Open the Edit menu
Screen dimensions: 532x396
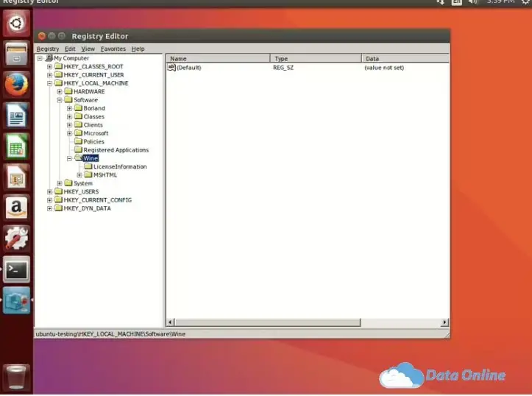click(x=70, y=49)
